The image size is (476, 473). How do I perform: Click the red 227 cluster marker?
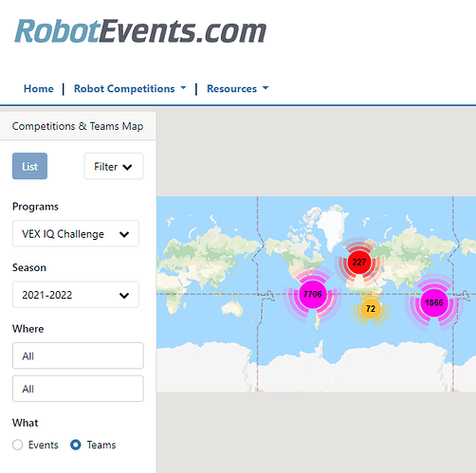coord(359,263)
